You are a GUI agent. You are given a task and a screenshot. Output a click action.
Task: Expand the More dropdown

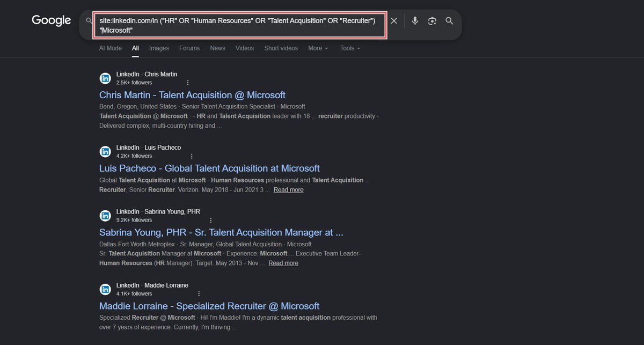click(318, 48)
